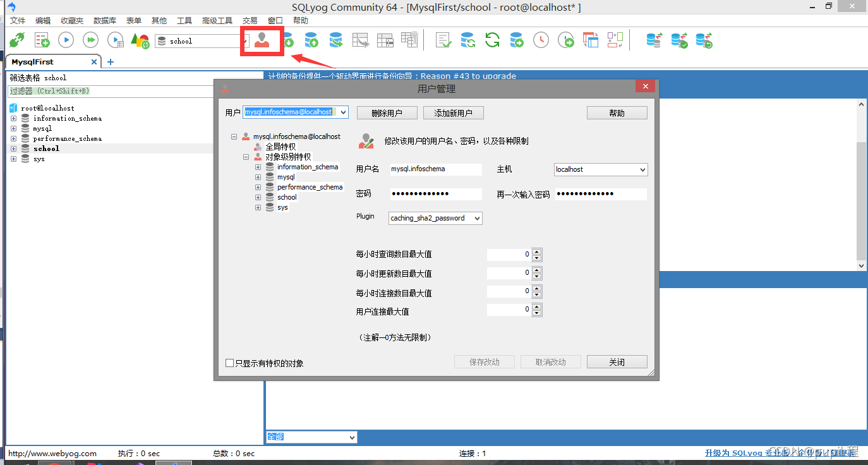Expand information_schema in the left object browser

pos(13,118)
